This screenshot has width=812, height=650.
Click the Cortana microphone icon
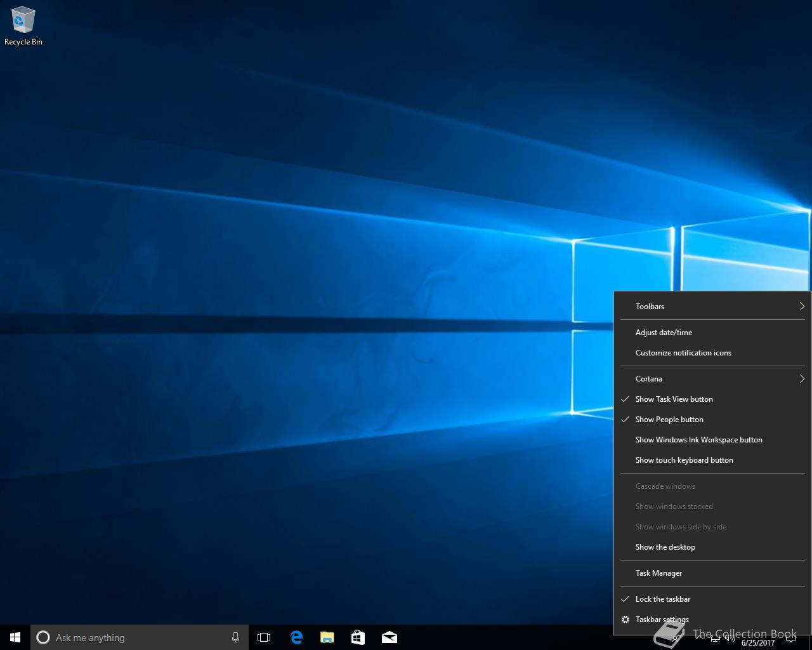[235, 637]
